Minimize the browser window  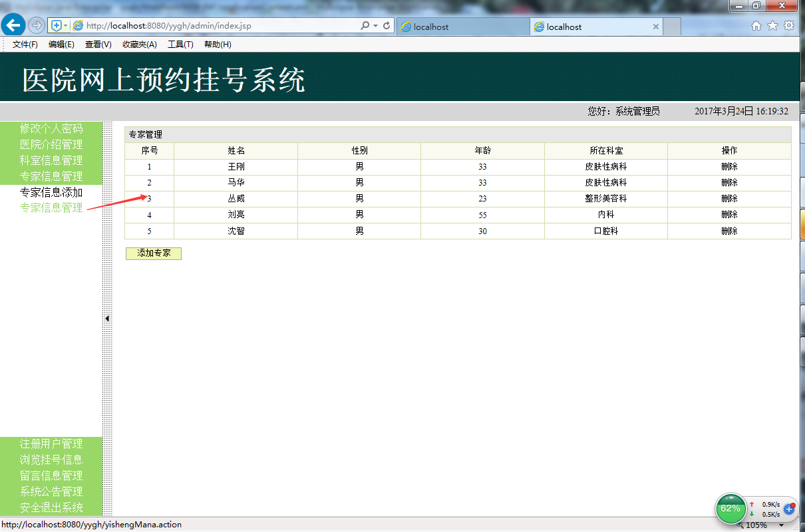tap(740, 6)
